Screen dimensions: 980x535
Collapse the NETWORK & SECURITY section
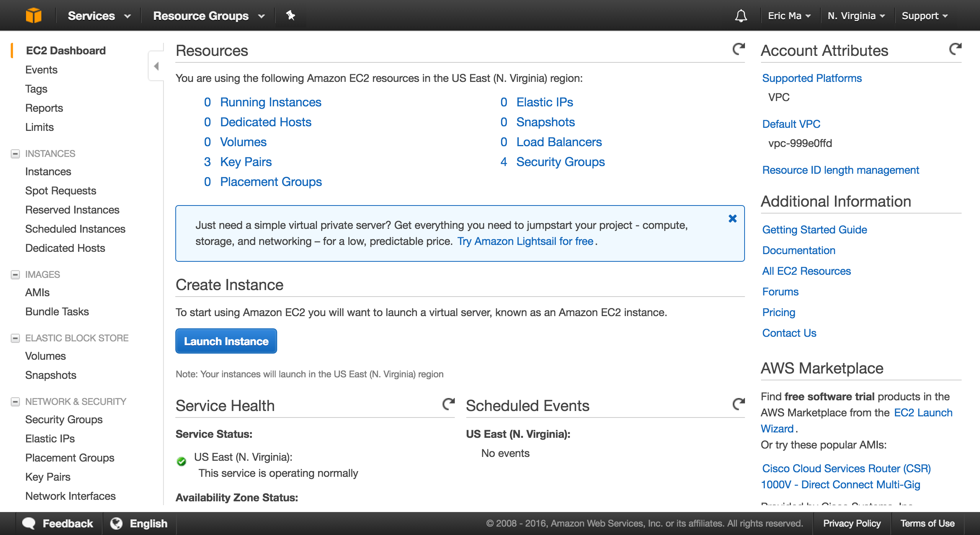pos(15,402)
